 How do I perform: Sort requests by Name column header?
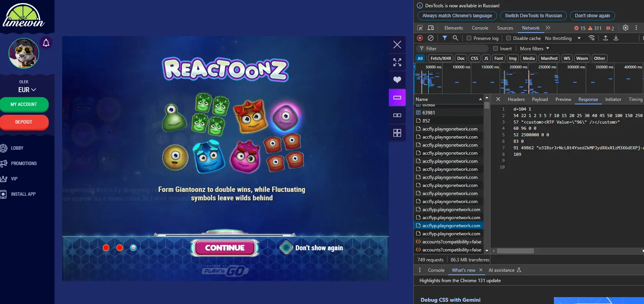point(449,99)
